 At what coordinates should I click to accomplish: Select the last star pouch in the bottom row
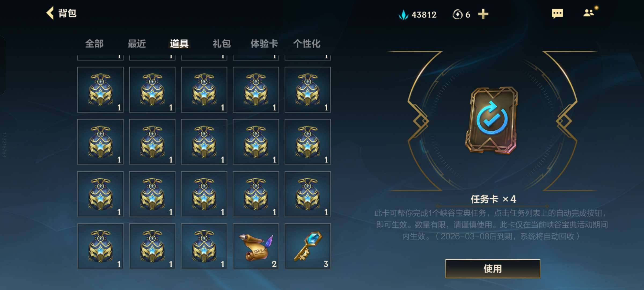[204, 246]
